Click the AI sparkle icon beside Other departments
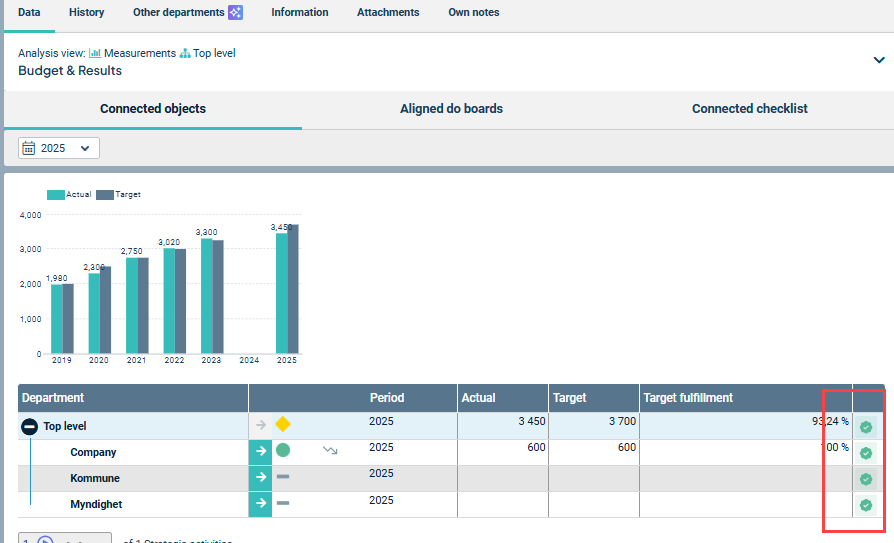 [x=235, y=13]
